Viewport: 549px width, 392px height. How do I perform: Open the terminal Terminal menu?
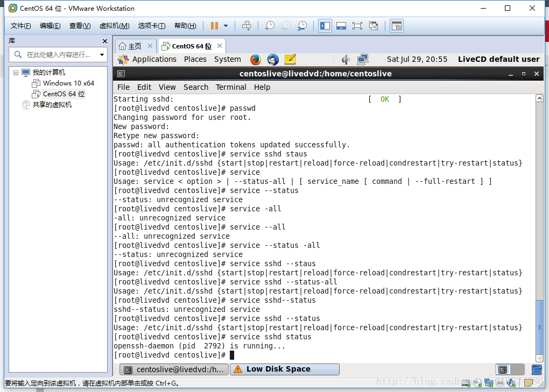click(231, 88)
